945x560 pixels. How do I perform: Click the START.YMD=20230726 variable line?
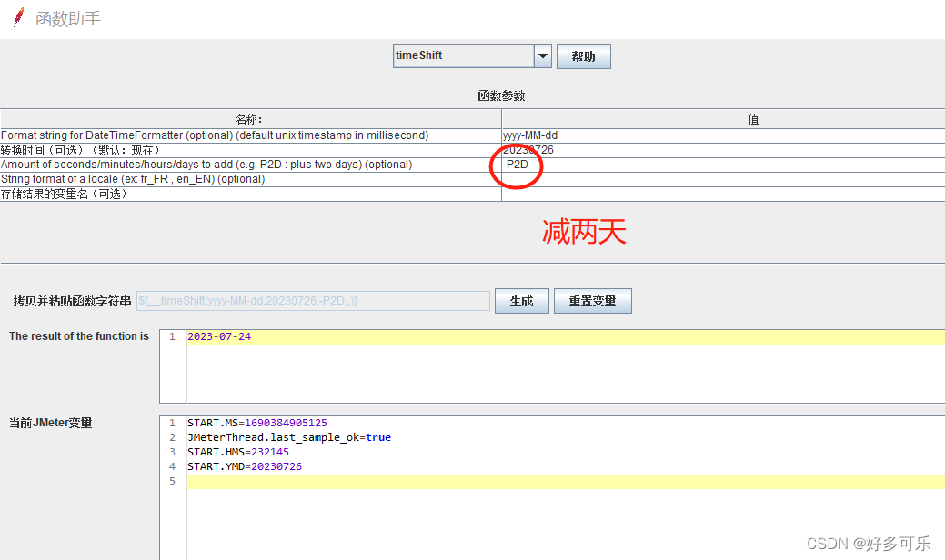(x=245, y=466)
